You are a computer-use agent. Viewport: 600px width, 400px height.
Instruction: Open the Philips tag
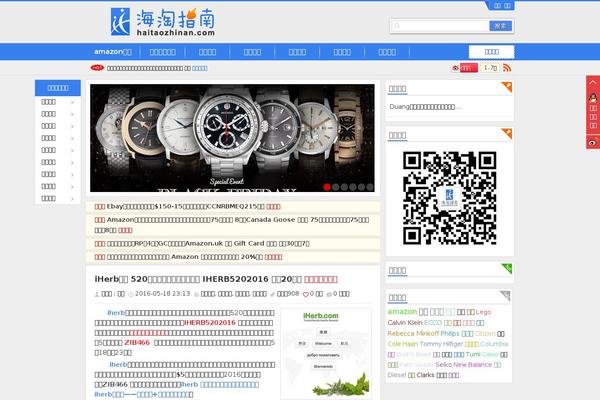pos(450,333)
